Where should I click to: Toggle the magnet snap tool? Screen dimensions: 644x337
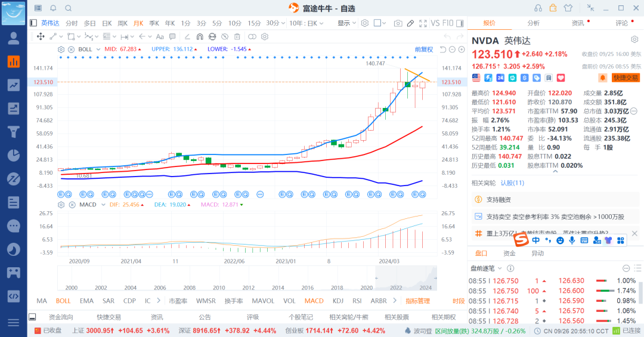click(200, 36)
